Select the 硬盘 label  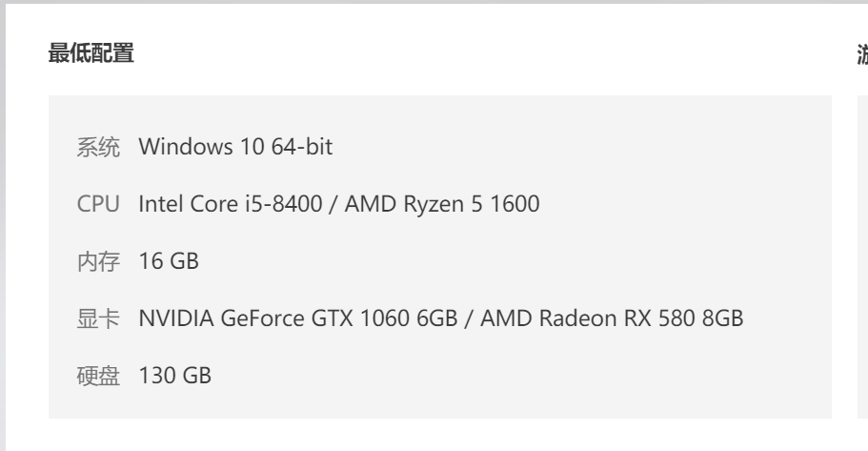tap(98, 376)
